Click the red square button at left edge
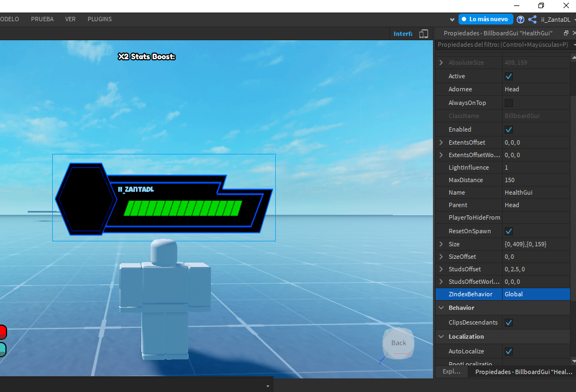Screen dimensions: 576x392 pyautogui.click(x=2, y=332)
